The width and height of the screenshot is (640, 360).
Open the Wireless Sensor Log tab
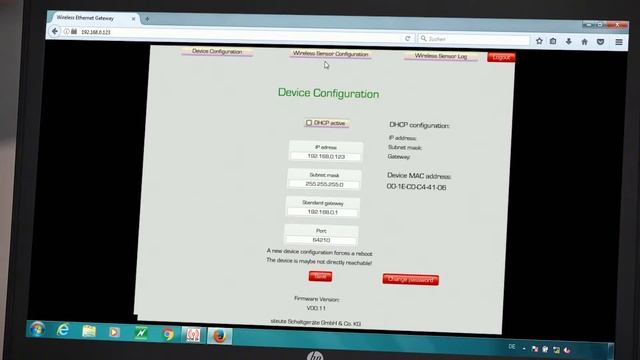[x=441, y=56]
